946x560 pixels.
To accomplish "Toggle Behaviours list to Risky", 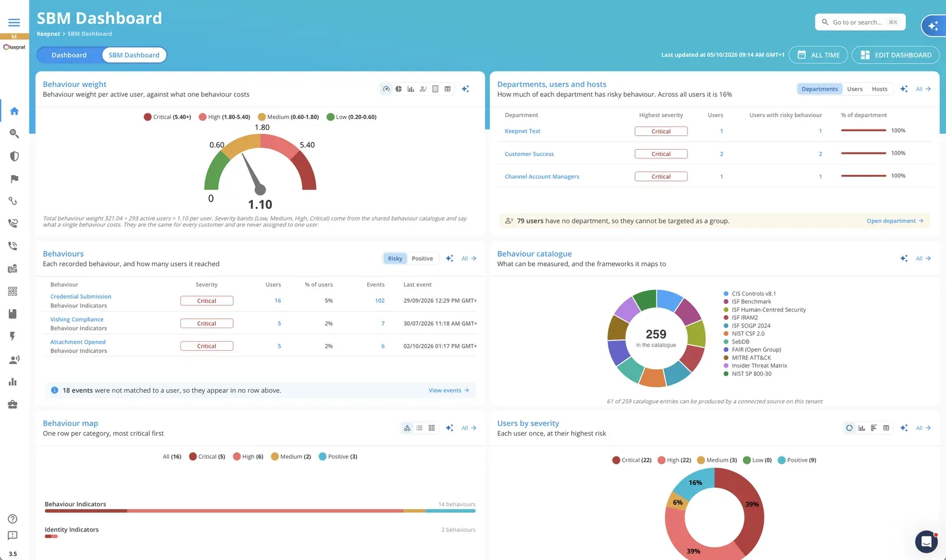I will [395, 258].
